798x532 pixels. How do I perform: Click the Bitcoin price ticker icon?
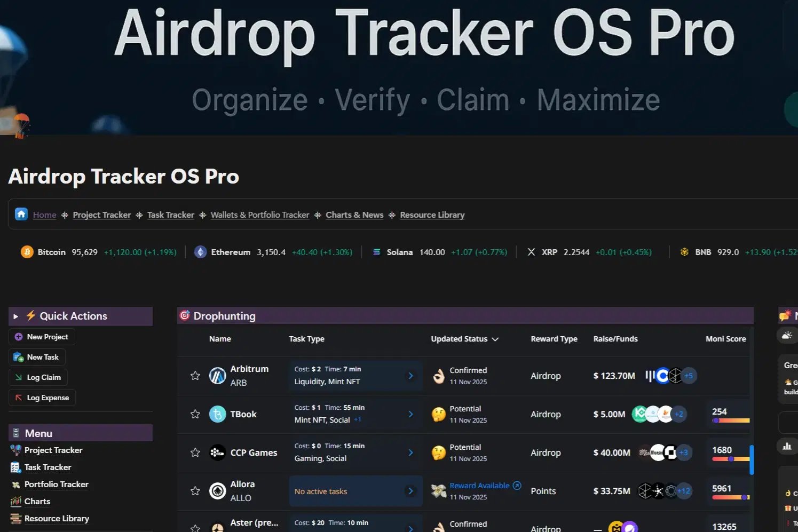click(x=27, y=251)
